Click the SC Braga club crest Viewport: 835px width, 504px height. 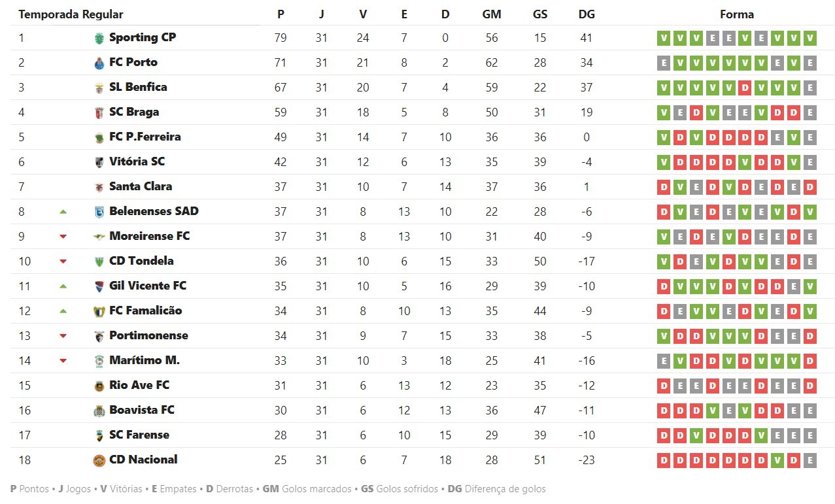[99, 112]
